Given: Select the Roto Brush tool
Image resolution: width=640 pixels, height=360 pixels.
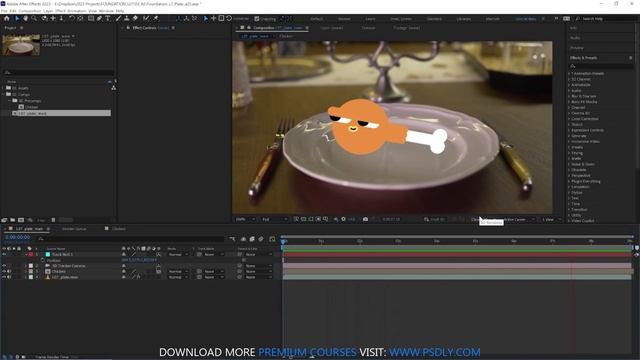Looking at the screenshot, I should 146,18.
